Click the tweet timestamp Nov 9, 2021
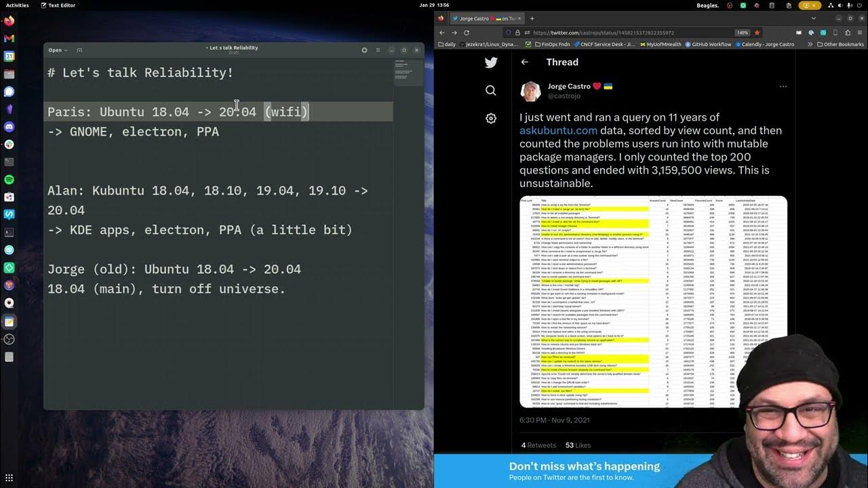This screenshot has height=488, width=868. click(x=555, y=420)
